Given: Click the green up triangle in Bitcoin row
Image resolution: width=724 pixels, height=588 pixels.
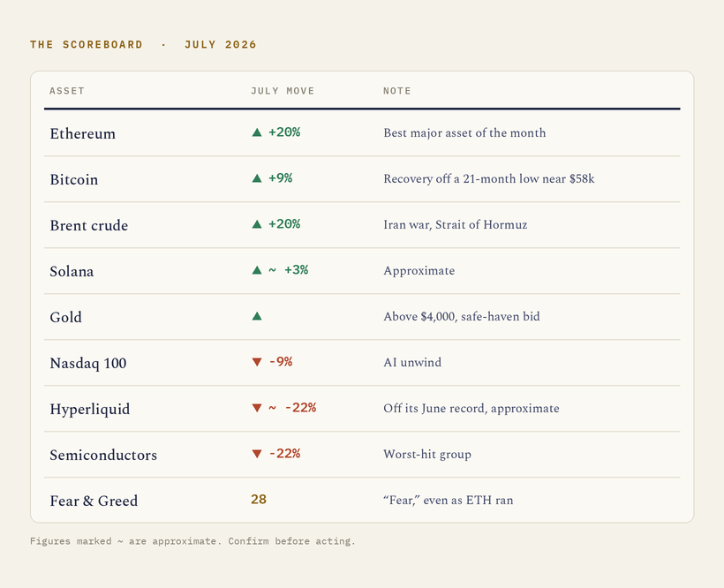Looking at the screenshot, I should coord(257,178).
